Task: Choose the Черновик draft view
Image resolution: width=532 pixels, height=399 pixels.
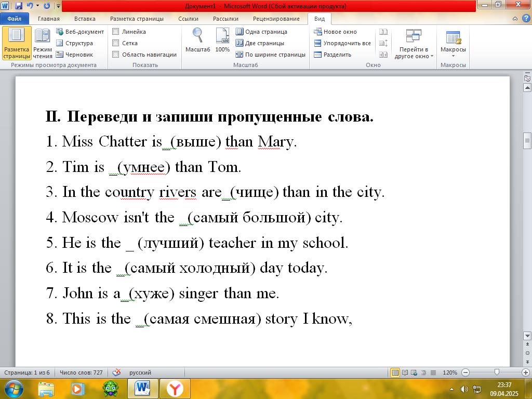Action: tap(75, 54)
